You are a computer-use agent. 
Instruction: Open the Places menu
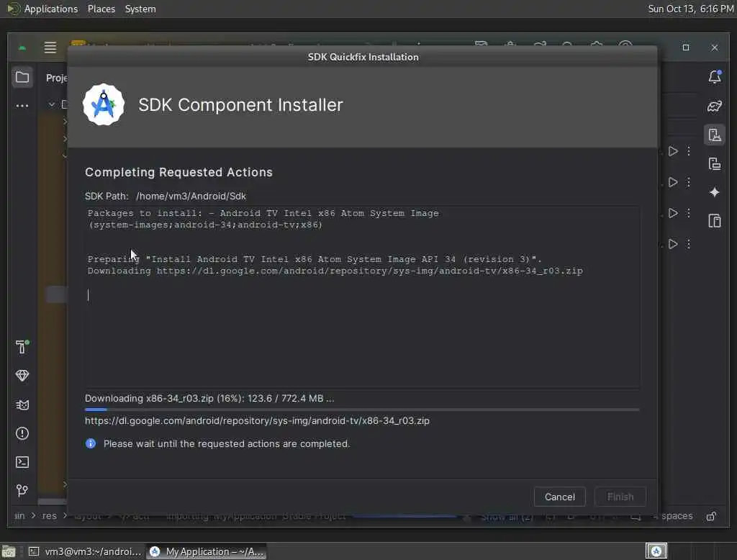click(x=101, y=9)
